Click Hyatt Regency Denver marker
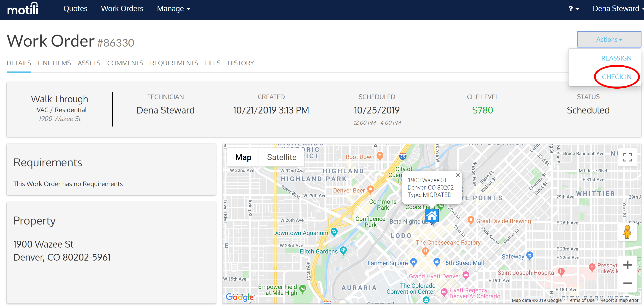The width and height of the screenshot is (644, 306). tap(444, 292)
